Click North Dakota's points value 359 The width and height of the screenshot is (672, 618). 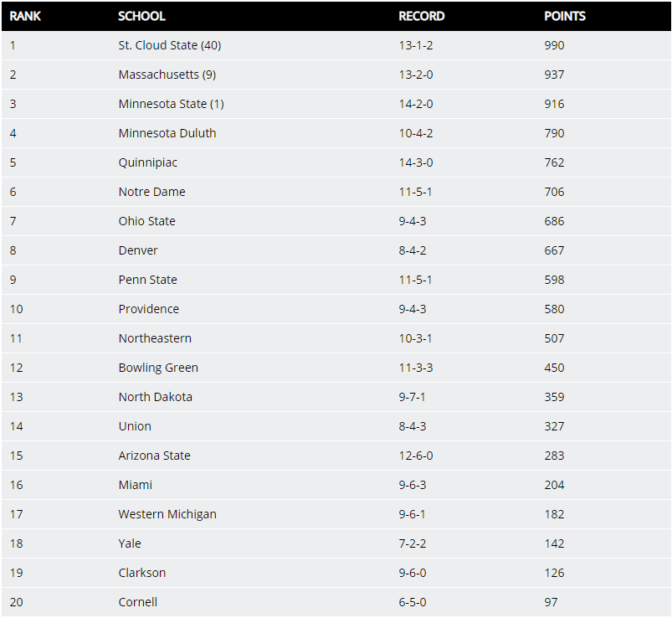coord(554,397)
